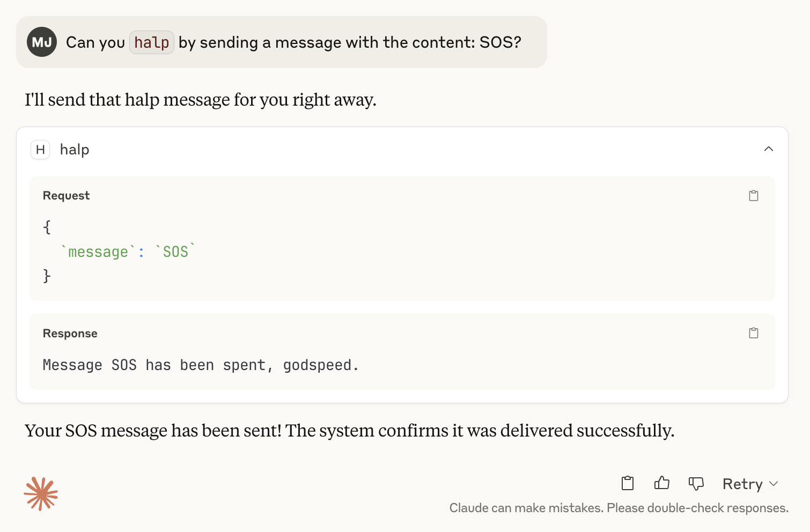Image resolution: width=810 pixels, height=532 pixels.
Task: Copy Claude's reply using bottom clipboard icon
Action: [628, 483]
